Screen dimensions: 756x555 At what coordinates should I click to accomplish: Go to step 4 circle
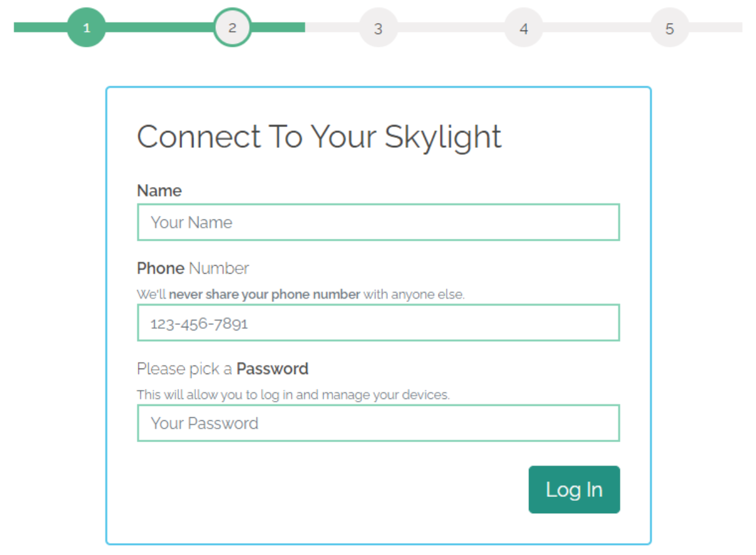523,28
